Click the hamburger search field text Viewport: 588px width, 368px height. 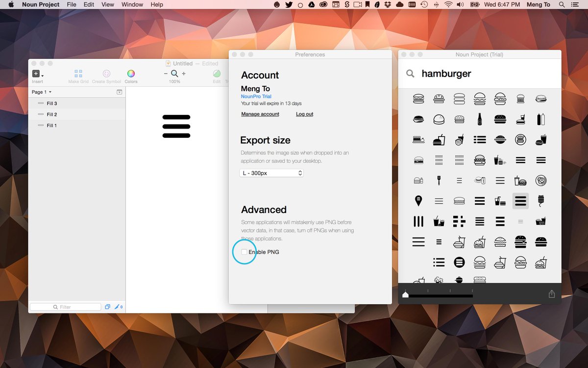[446, 74]
